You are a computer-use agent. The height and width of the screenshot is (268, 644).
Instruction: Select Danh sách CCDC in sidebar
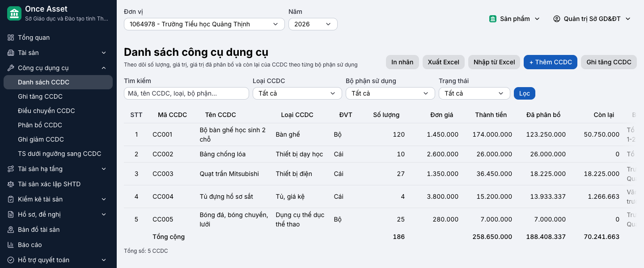tap(58, 82)
